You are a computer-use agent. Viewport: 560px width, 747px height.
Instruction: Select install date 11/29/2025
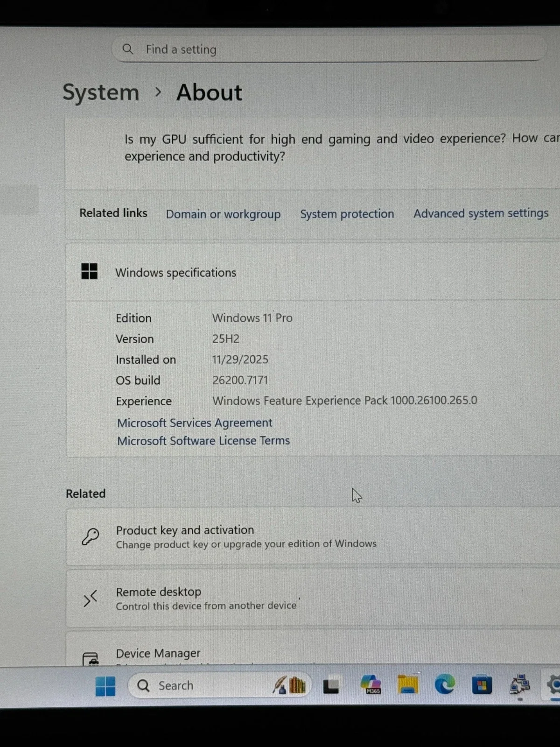240,359
